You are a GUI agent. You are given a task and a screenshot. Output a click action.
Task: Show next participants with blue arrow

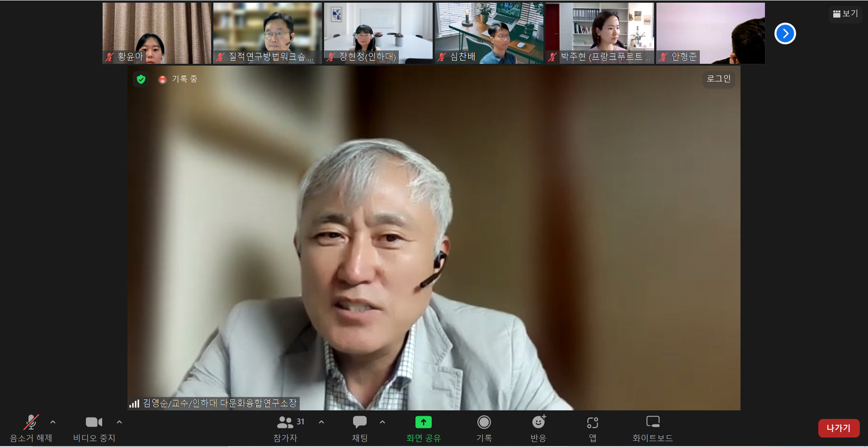point(785,33)
